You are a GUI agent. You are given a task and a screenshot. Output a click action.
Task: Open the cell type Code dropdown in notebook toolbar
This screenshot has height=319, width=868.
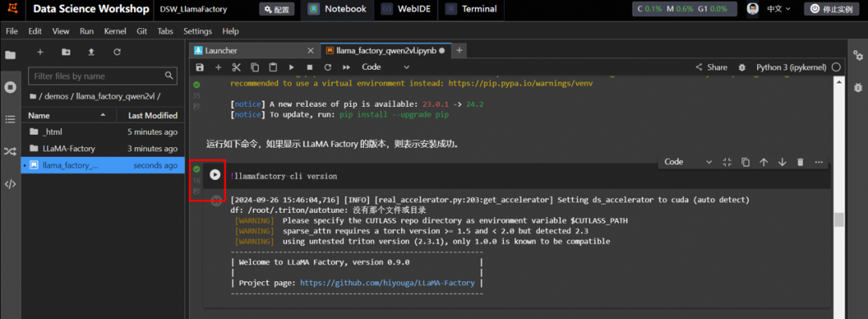pyautogui.click(x=385, y=67)
